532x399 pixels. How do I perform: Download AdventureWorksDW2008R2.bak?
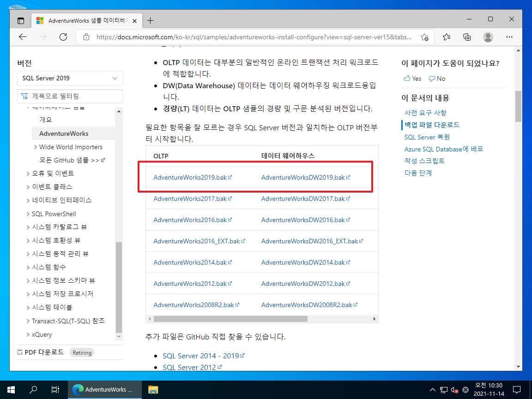309,305
